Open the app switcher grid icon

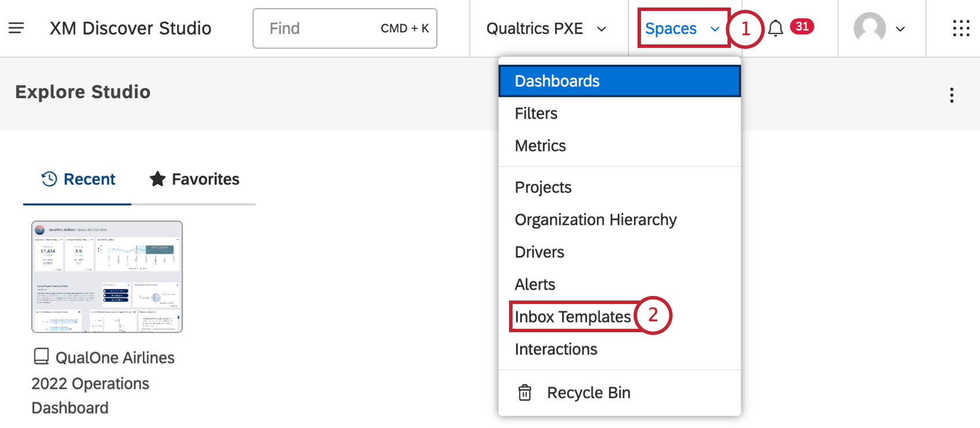pos(961,28)
